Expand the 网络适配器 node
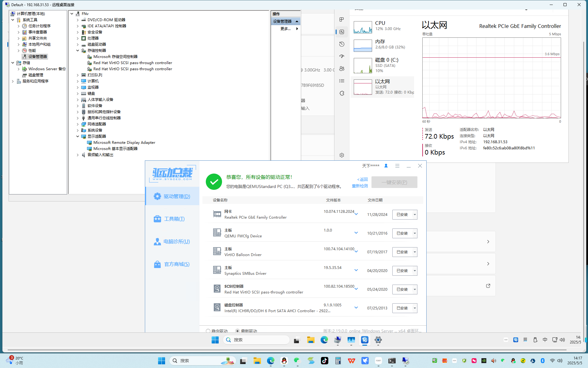 (x=78, y=124)
